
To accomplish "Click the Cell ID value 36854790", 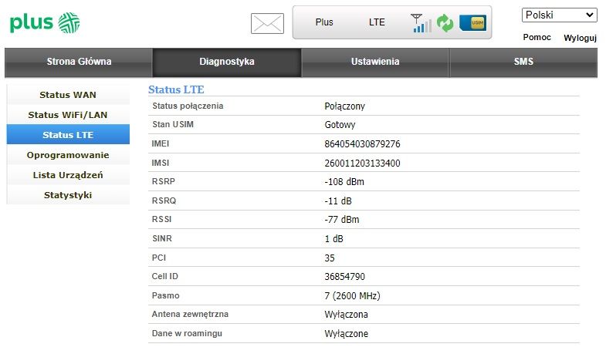I will pyautogui.click(x=344, y=277).
